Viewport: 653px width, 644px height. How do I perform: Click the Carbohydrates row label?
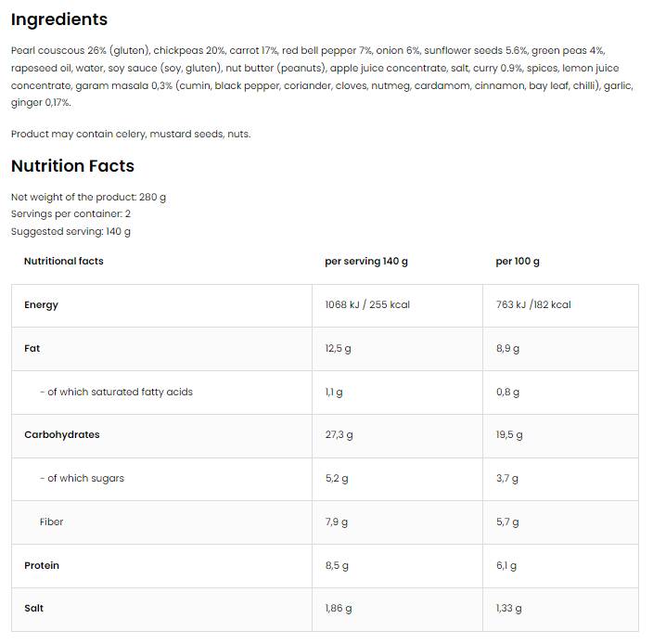(61, 434)
